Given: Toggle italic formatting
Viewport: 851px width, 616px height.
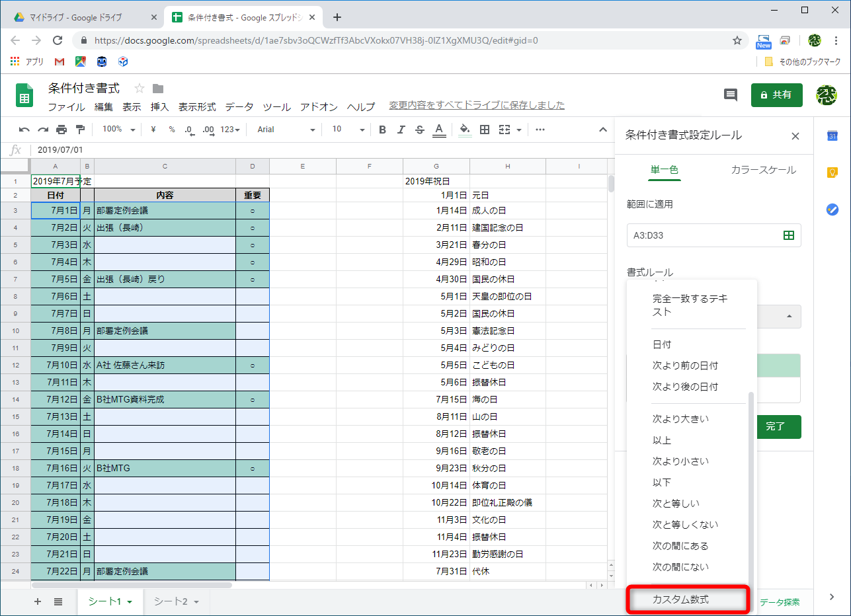Looking at the screenshot, I should pyautogui.click(x=401, y=130).
